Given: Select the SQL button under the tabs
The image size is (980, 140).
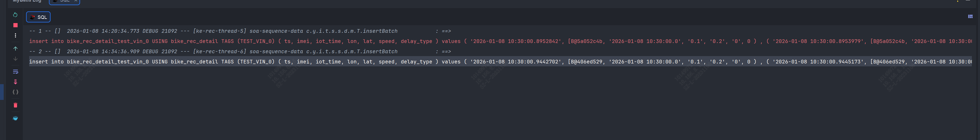Looking at the screenshot, I should (38, 17).
